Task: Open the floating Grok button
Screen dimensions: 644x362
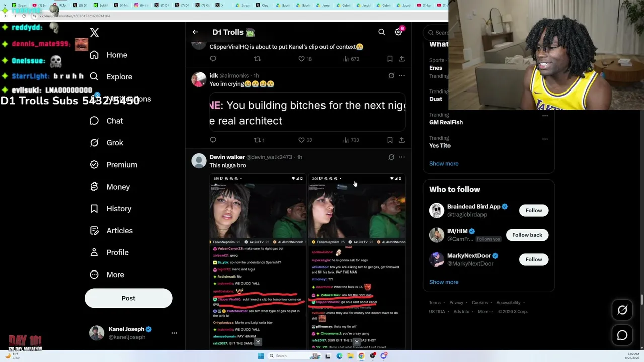Action: (622, 310)
